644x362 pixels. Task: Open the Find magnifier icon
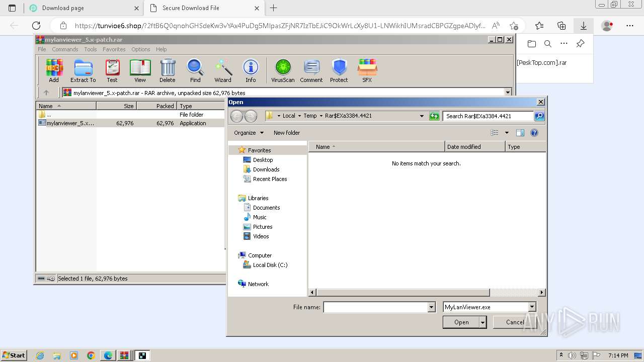pyautogui.click(x=195, y=70)
